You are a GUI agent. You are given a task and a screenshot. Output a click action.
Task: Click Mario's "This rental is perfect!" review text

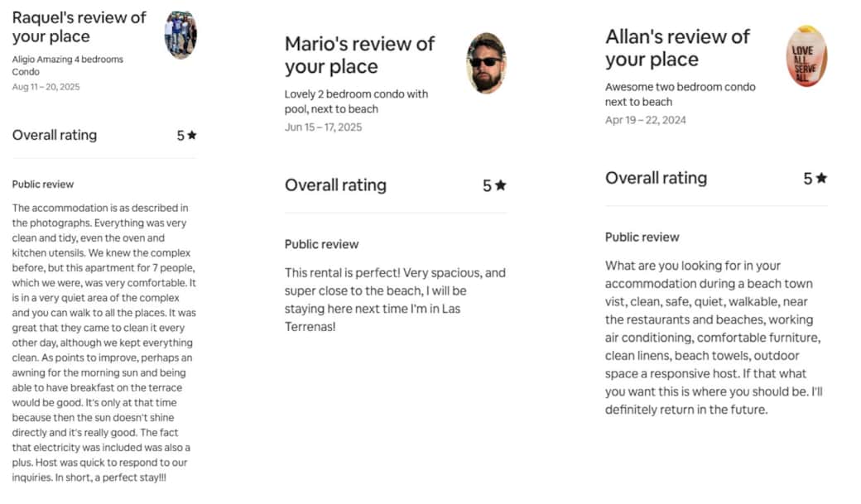point(394,300)
